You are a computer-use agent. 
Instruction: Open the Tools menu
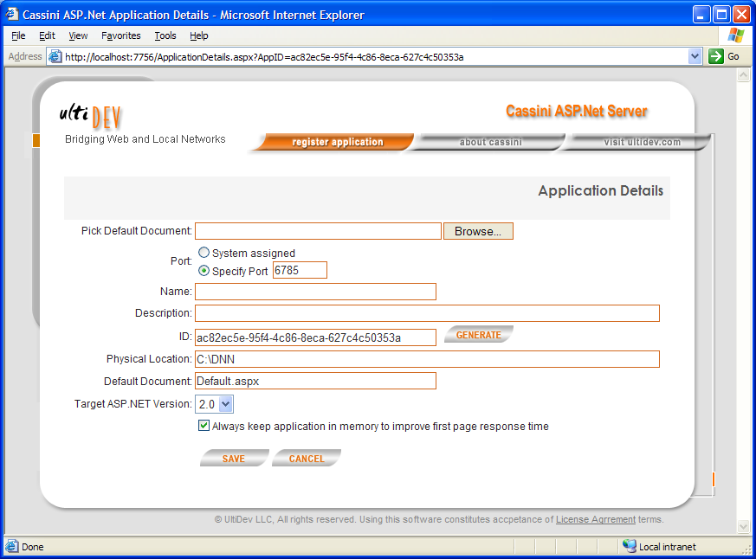(x=165, y=35)
